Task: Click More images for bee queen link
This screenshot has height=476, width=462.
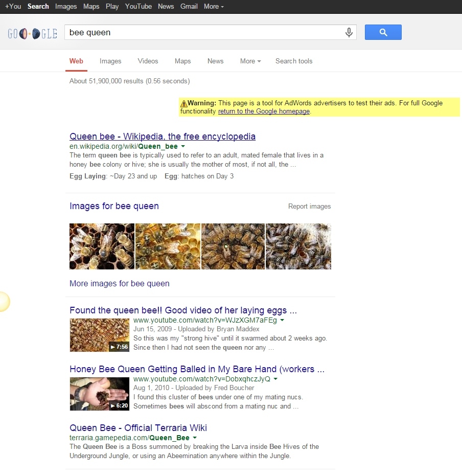Action: (x=120, y=284)
